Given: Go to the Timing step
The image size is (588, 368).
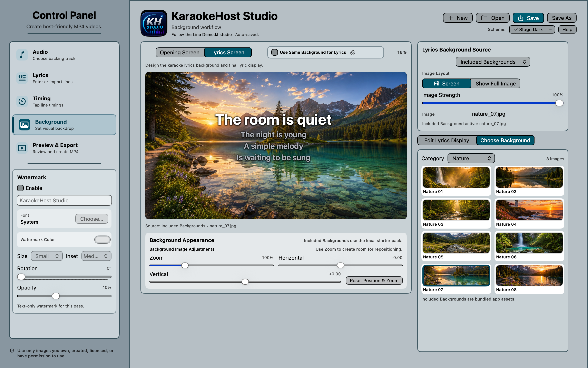Looking at the screenshot, I should pyautogui.click(x=64, y=101).
